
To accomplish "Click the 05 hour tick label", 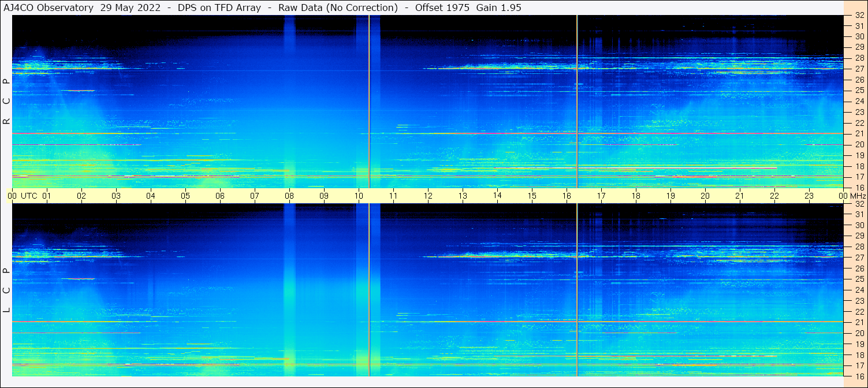I will [185, 196].
